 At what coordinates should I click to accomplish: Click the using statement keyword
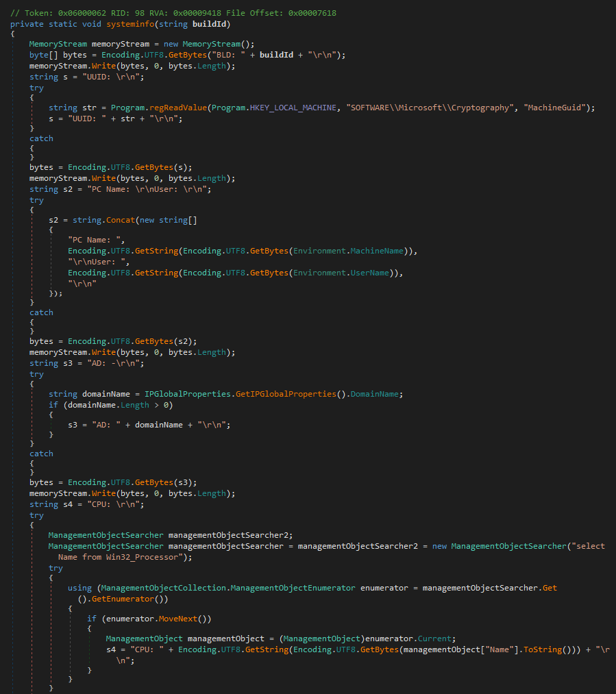tap(79, 588)
